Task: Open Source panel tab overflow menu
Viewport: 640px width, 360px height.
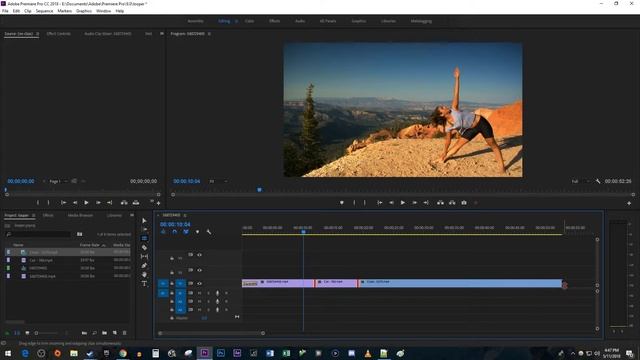Action: tap(162, 34)
